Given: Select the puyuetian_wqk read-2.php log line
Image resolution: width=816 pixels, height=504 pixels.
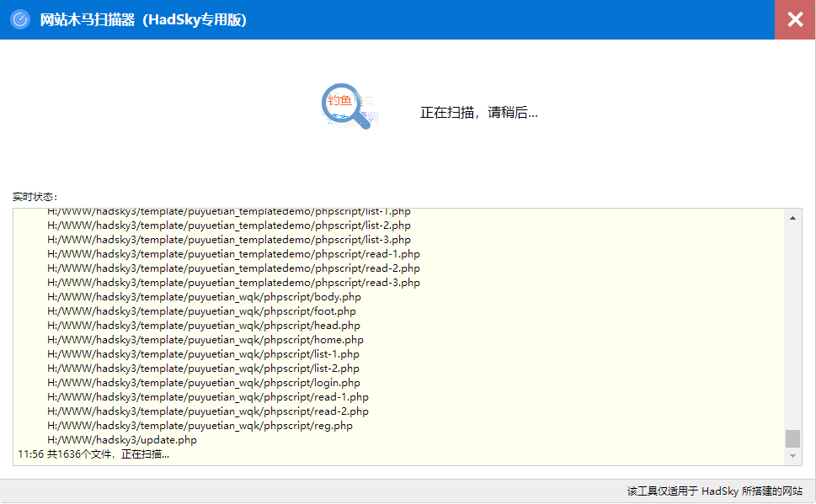Looking at the screenshot, I should coord(208,411).
